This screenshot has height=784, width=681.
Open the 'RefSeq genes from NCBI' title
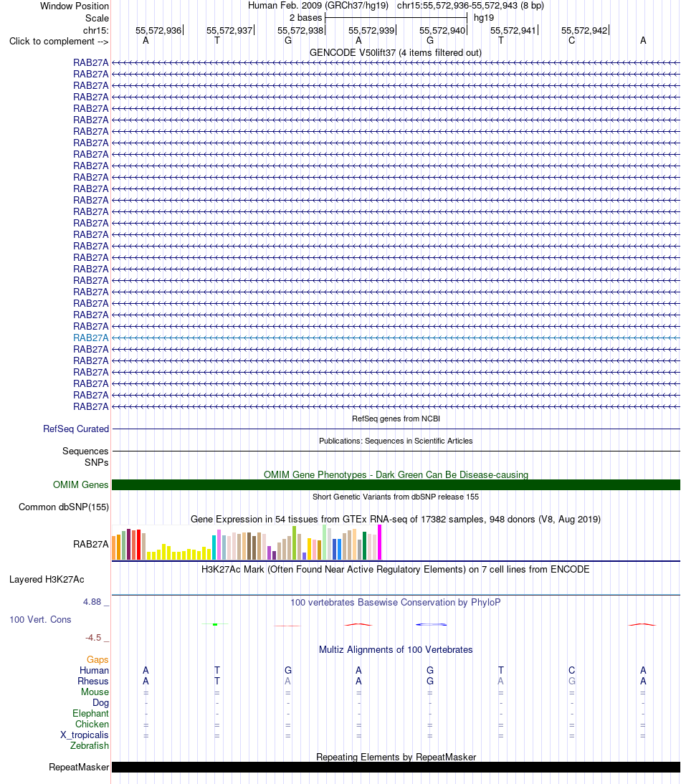pos(396,419)
